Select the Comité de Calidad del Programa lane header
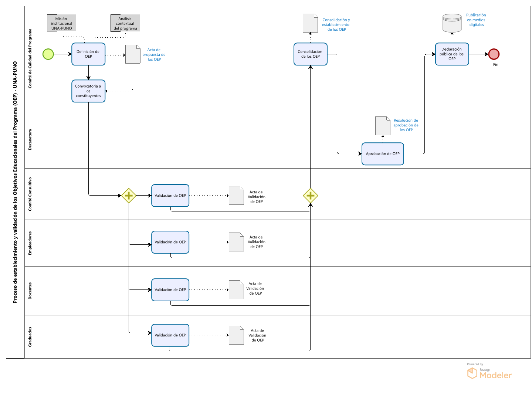532x393 pixels. tap(30, 58)
